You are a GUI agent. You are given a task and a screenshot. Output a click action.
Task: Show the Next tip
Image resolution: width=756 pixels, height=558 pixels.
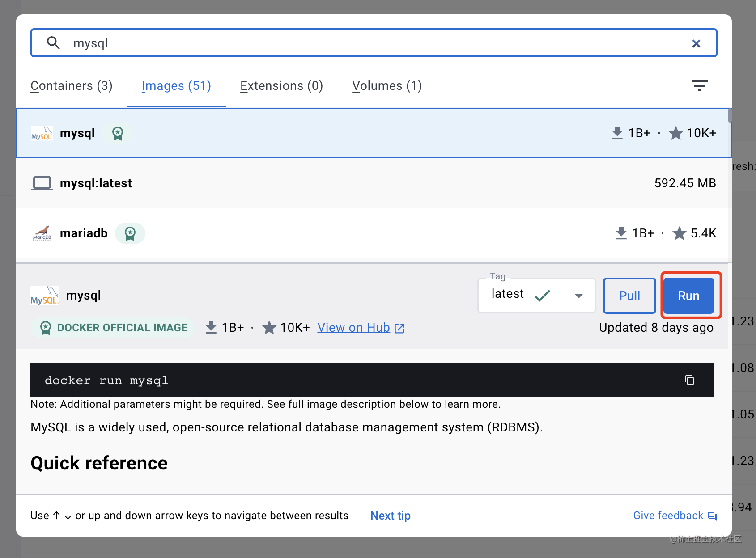click(x=390, y=516)
